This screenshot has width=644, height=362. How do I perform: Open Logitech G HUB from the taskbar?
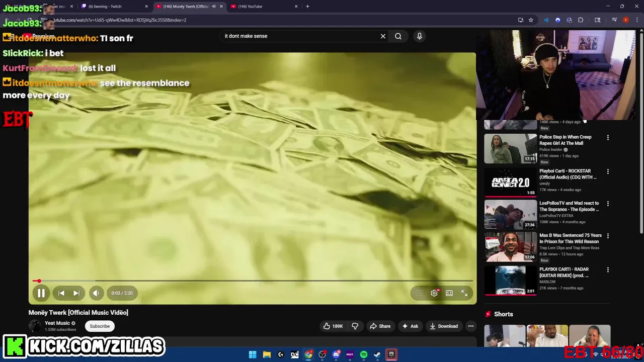[281, 354]
